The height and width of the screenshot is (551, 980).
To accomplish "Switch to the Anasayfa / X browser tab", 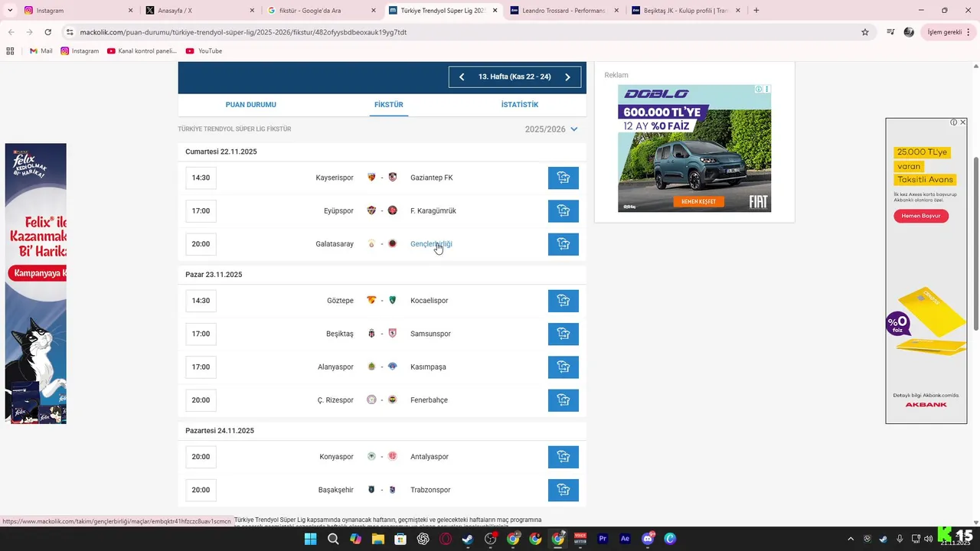I will point(199,11).
